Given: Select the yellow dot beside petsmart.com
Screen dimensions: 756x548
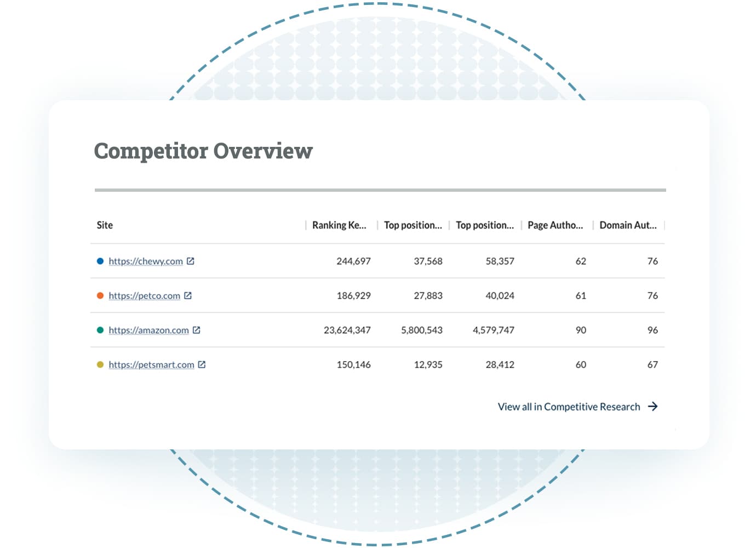Looking at the screenshot, I should point(100,365).
